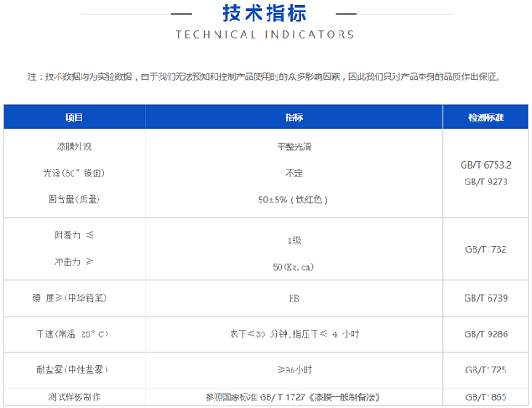Screen dimensions: 532x408
Task: Click the 50(Kg.cm) value
Action: tap(293, 267)
